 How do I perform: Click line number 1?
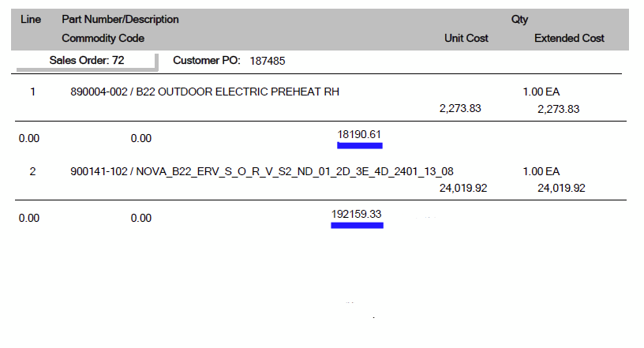[32, 92]
